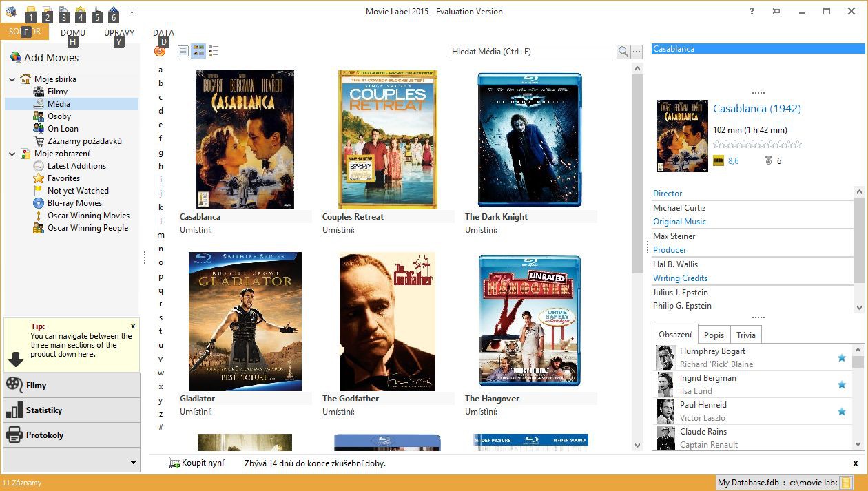Viewport: 868px width, 491px height.
Task: Open Latest Additions view
Action: pos(76,166)
